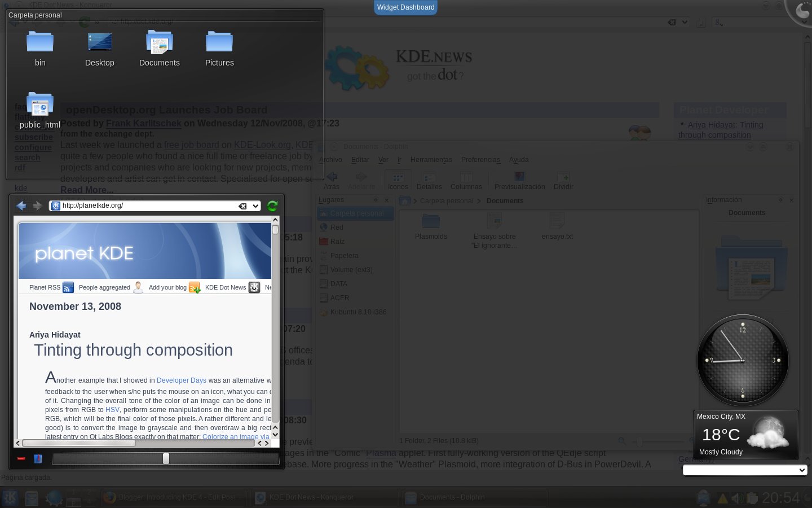Open the Archivo menu in Dolphin

[330, 160]
